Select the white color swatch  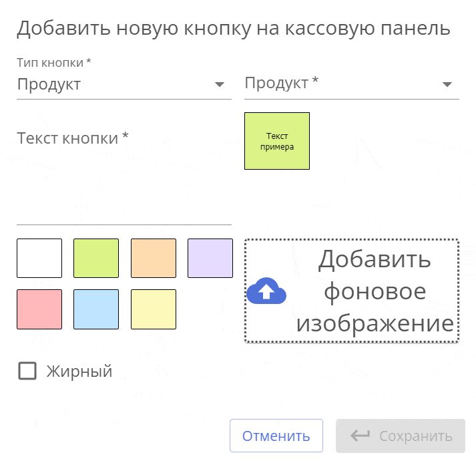39,258
